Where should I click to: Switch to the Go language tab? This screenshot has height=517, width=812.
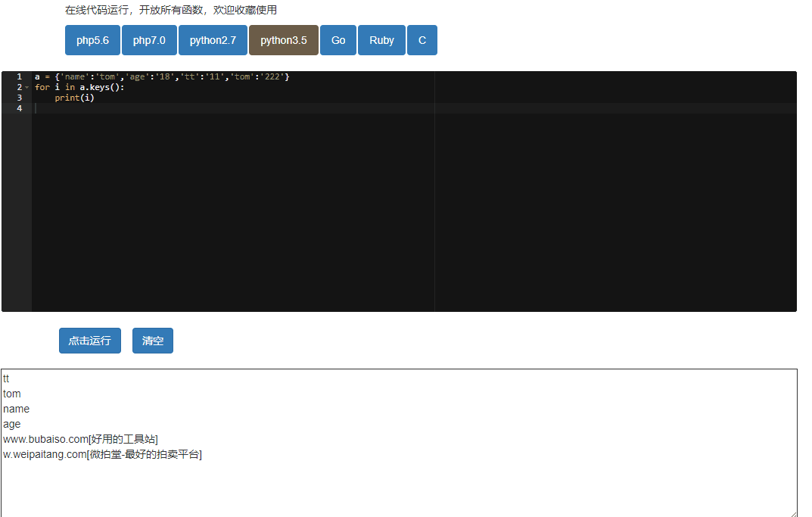(338, 40)
